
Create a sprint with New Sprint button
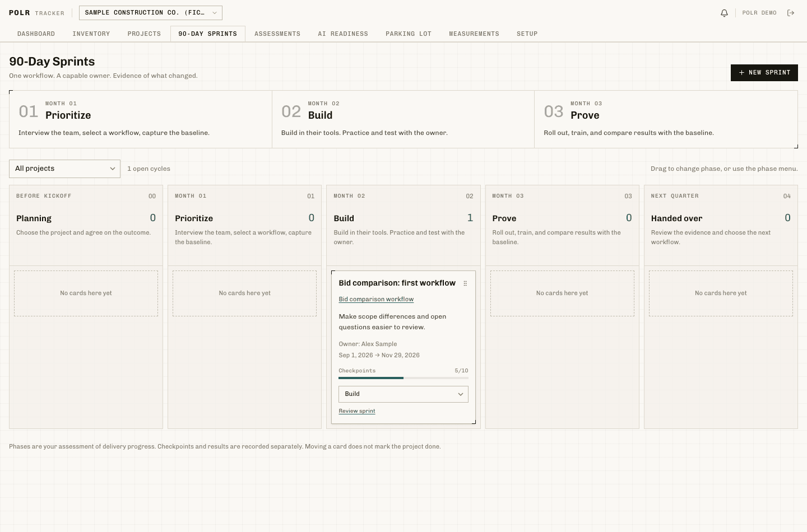click(764, 73)
